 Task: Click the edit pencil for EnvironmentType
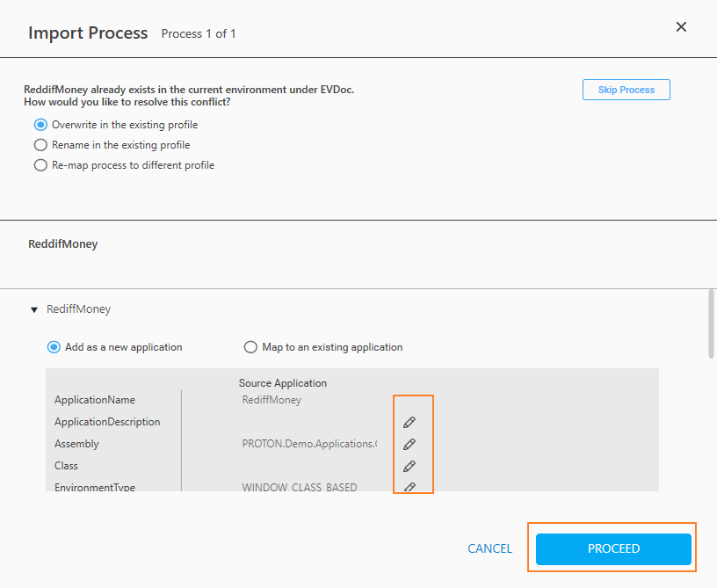click(x=409, y=487)
